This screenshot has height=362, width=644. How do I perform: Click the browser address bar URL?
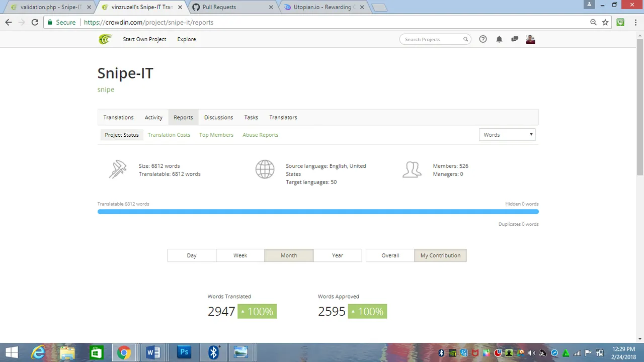148,22
